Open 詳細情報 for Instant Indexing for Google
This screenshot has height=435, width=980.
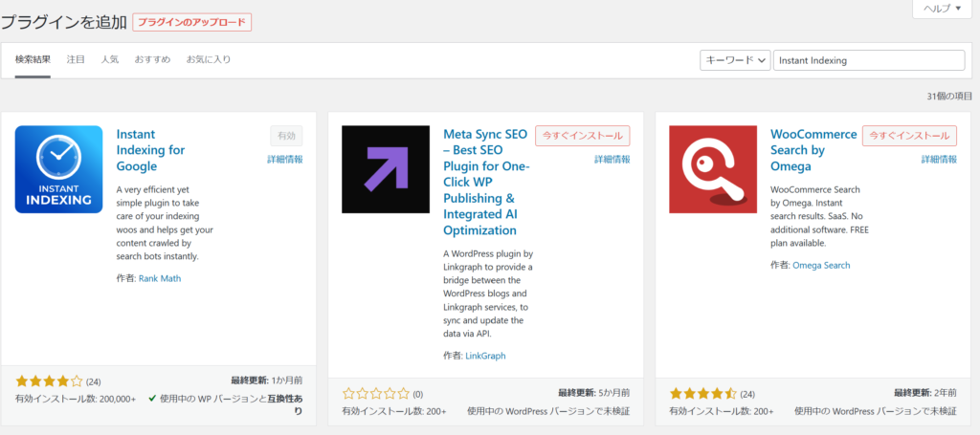tap(284, 160)
